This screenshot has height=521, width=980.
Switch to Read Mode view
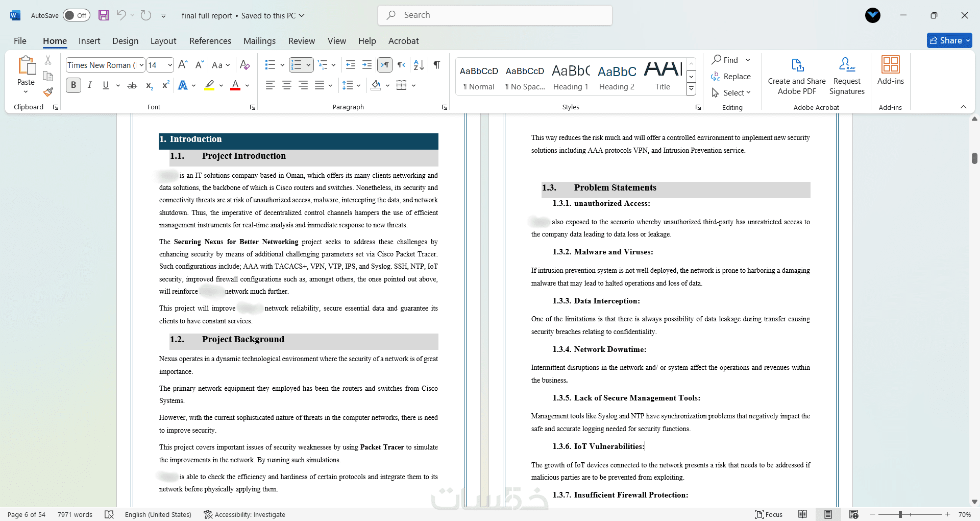tap(803, 514)
